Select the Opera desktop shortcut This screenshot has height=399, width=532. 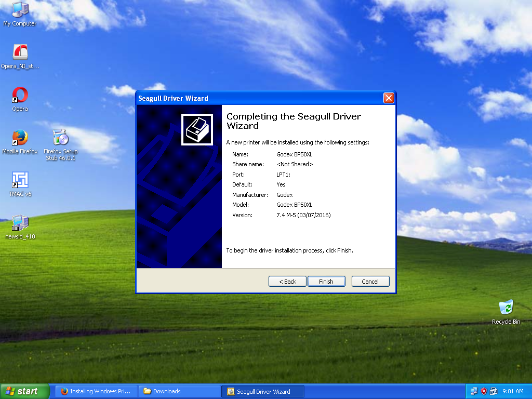coord(20,99)
